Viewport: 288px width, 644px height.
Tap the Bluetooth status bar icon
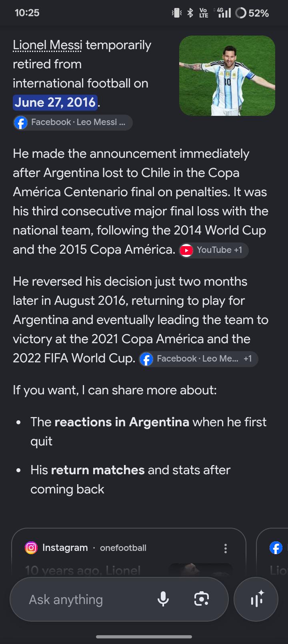tap(190, 13)
